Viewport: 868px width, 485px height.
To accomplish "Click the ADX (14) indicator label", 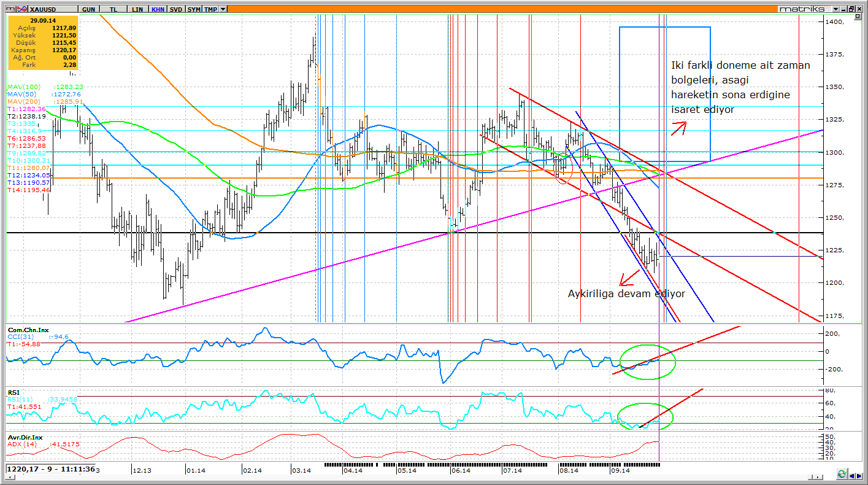I will point(23,444).
